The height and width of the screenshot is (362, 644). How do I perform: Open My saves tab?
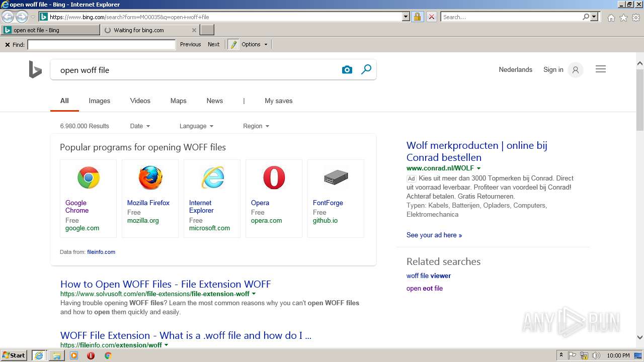(x=279, y=101)
